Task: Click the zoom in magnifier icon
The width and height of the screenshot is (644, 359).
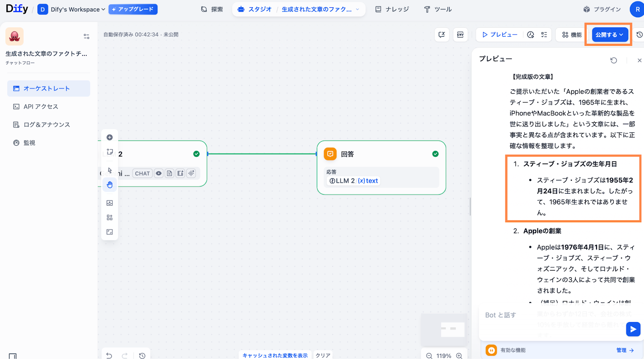Action: (459, 356)
